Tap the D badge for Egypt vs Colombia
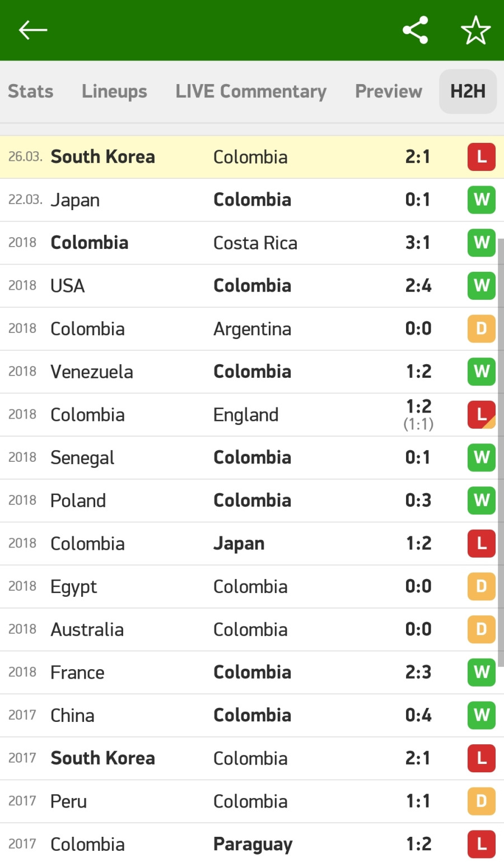This screenshot has width=504, height=862. point(482,586)
